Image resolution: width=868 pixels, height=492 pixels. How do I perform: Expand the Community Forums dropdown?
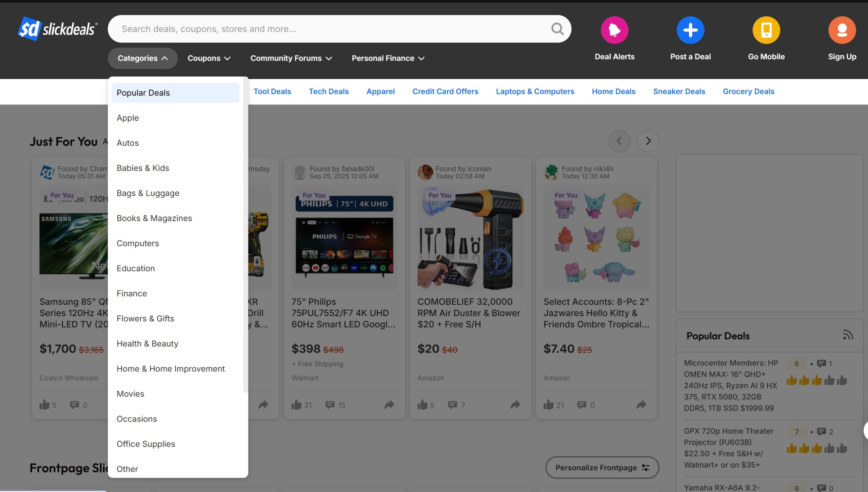point(291,58)
